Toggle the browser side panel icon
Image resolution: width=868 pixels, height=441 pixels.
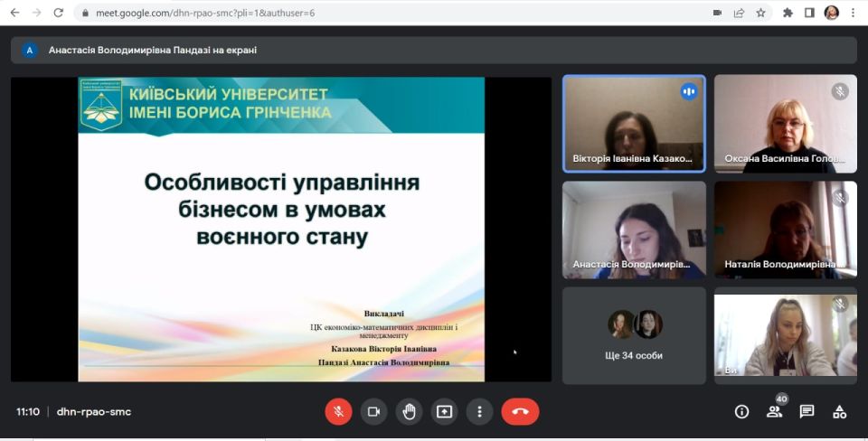point(809,13)
